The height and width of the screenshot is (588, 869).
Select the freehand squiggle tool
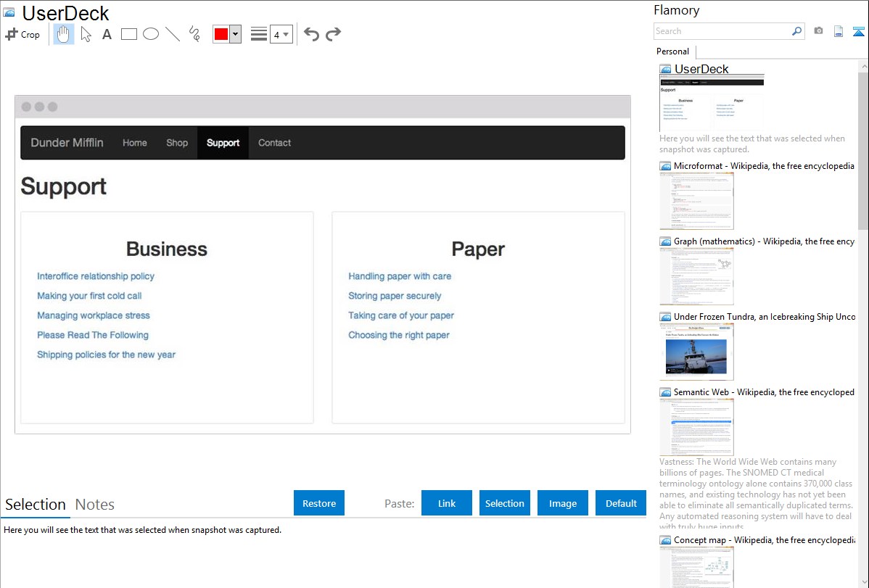pyautogui.click(x=194, y=34)
